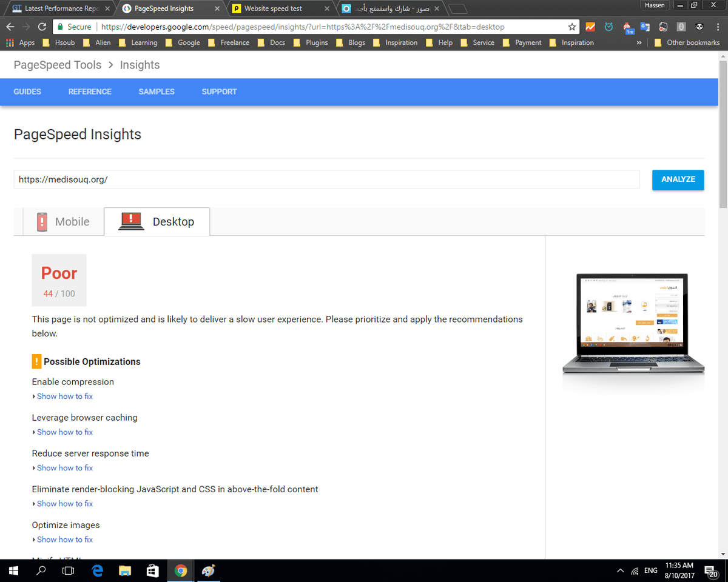Open the SUPPORT navigation item
The width and height of the screenshot is (728, 582).
pyautogui.click(x=219, y=92)
